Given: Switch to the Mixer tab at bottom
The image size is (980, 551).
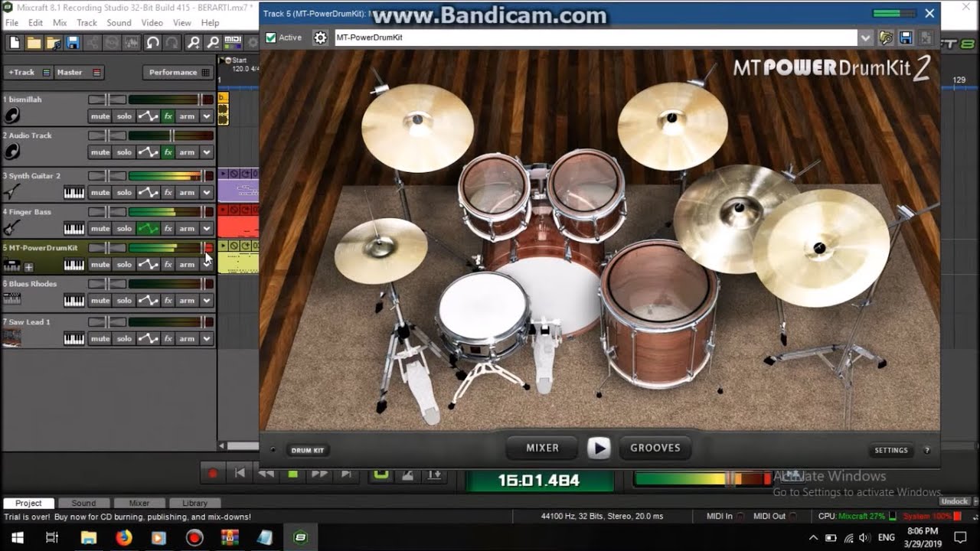Looking at the screenshot, I should [139, 503].
